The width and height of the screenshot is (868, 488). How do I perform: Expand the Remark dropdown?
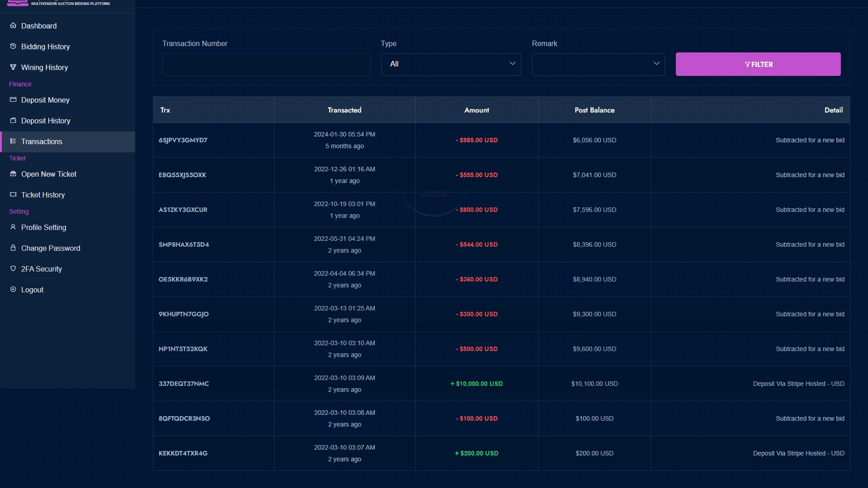(598, 64)
